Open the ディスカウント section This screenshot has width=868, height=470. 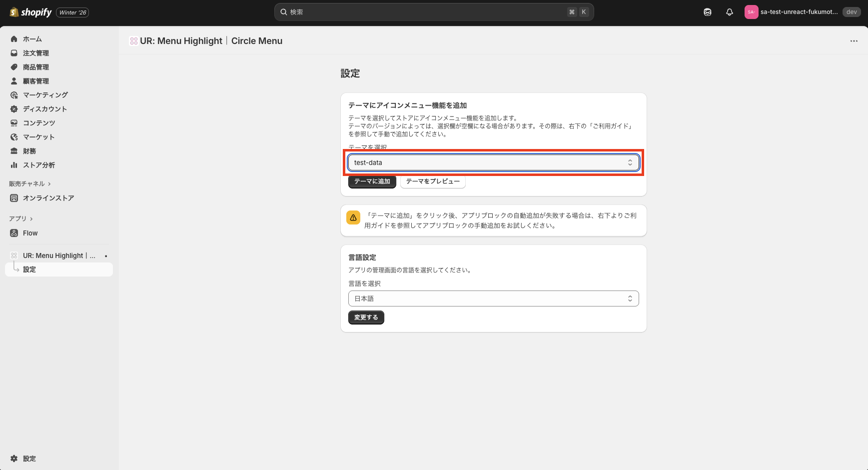pyautogui.click(x=44, y=108)
